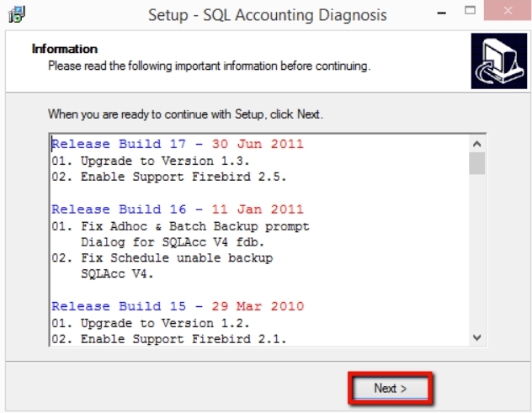
Task: Click the Release Build 15 heading line
Action: [177, 306]
